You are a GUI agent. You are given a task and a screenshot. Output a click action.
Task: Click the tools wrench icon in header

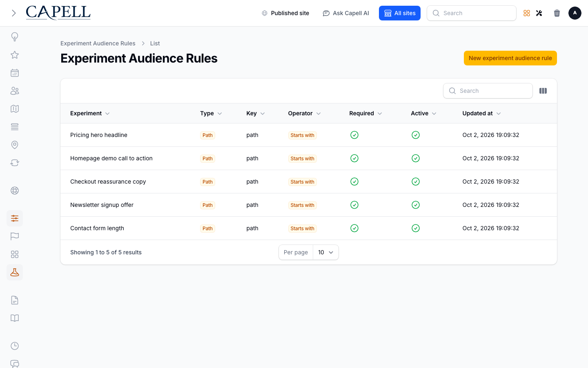click(539, 13)
